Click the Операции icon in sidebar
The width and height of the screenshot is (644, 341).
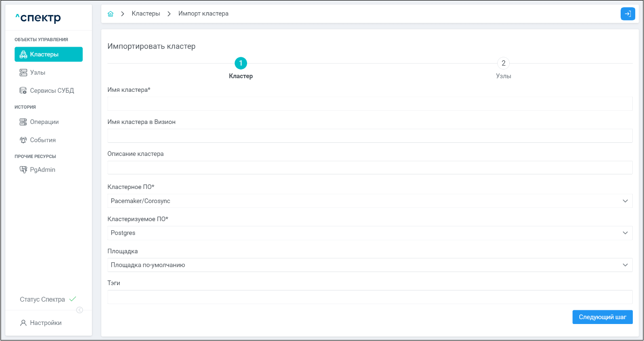(x=23, y=122)
